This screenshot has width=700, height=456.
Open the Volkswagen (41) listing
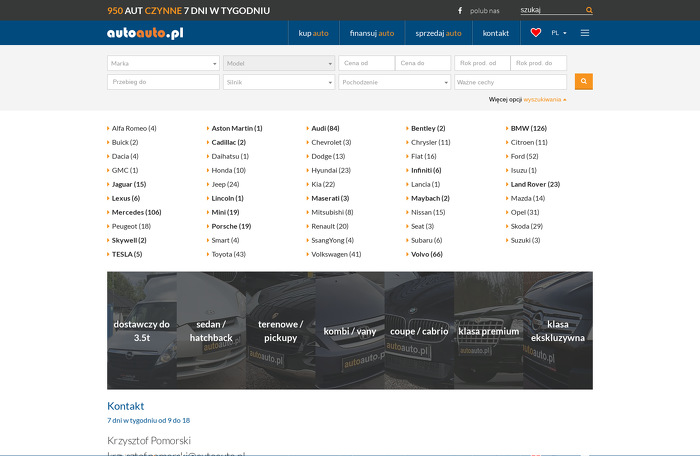tap(336, 254)
